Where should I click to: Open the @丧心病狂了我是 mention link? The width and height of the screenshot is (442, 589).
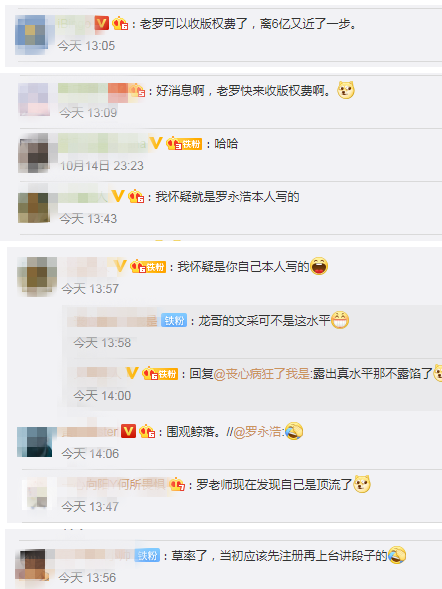coord(261,374)
